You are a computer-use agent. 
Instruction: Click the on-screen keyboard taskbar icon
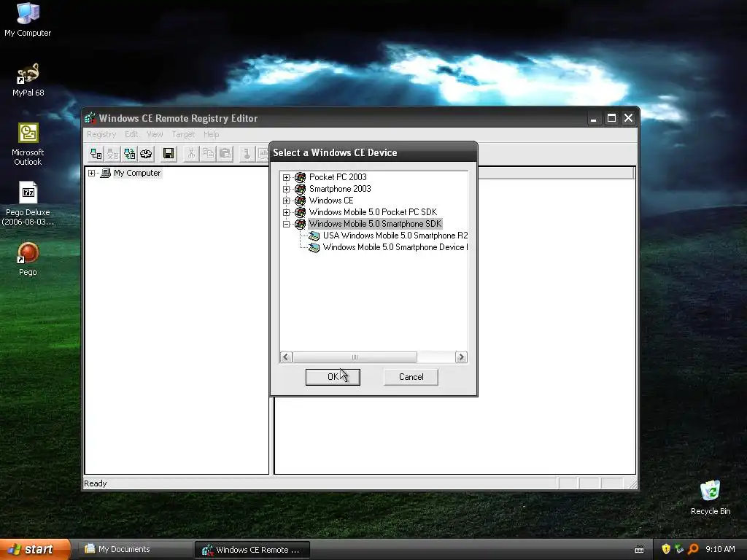pyautogui.click(x=639, y=550)
